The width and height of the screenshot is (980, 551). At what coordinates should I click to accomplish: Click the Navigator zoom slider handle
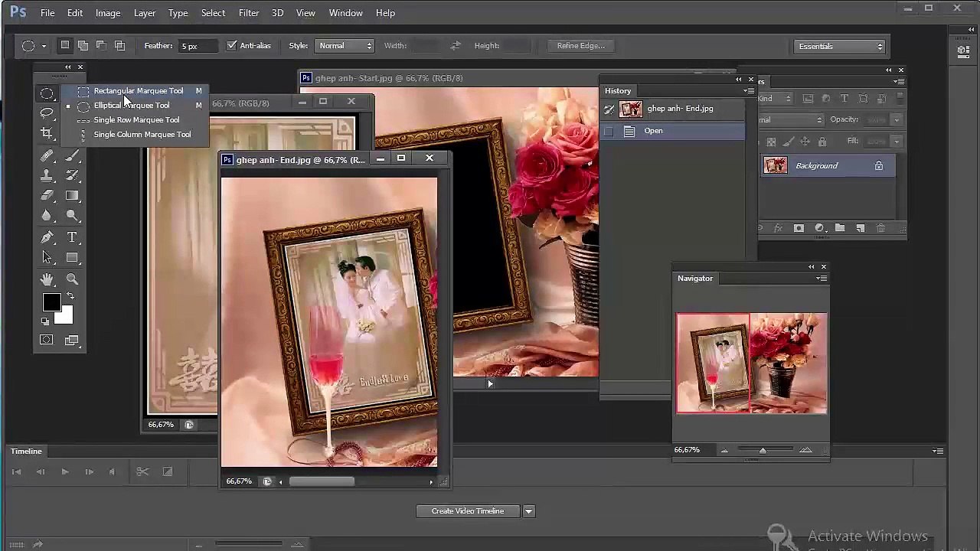click(x=763, y=451)
